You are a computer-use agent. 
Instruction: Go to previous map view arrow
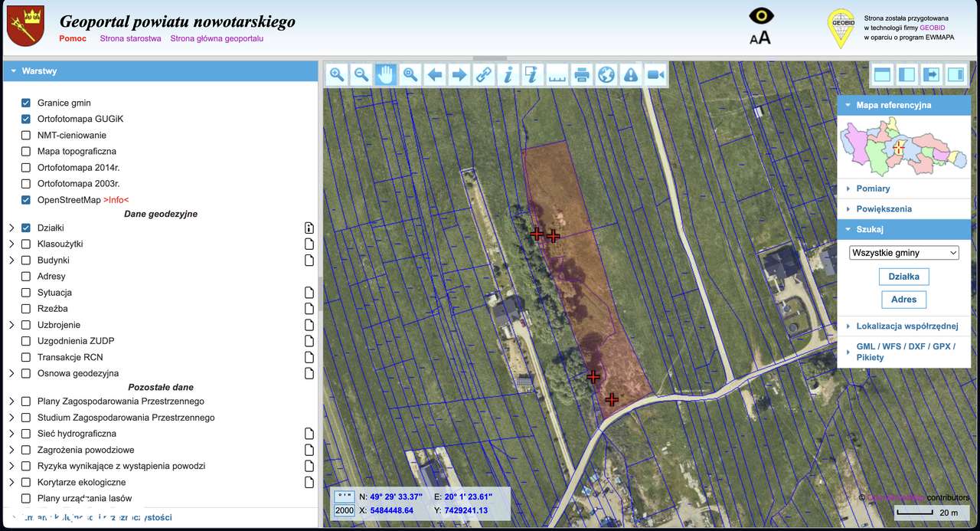(435, 74)
